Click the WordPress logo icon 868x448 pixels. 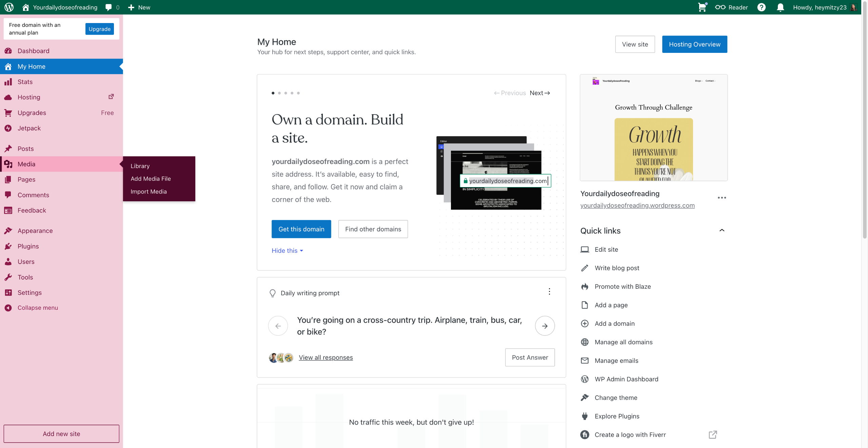click(9, 7)
